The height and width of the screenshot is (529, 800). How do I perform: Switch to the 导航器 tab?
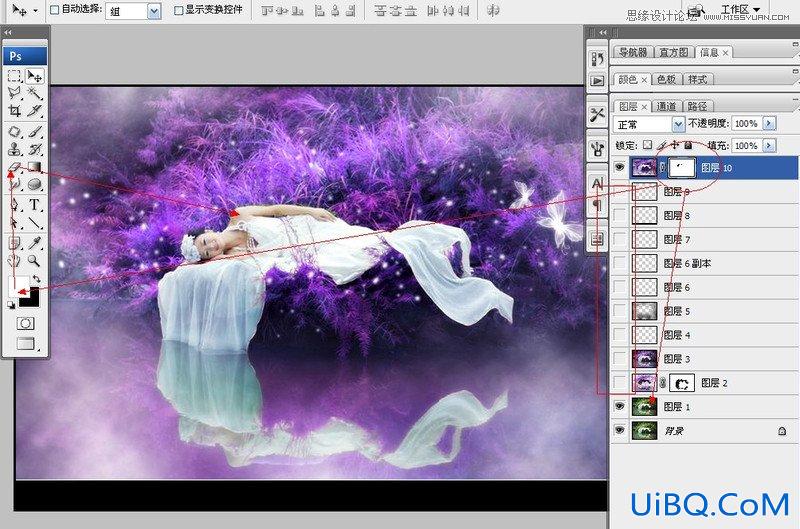click(x=633, y=52)
